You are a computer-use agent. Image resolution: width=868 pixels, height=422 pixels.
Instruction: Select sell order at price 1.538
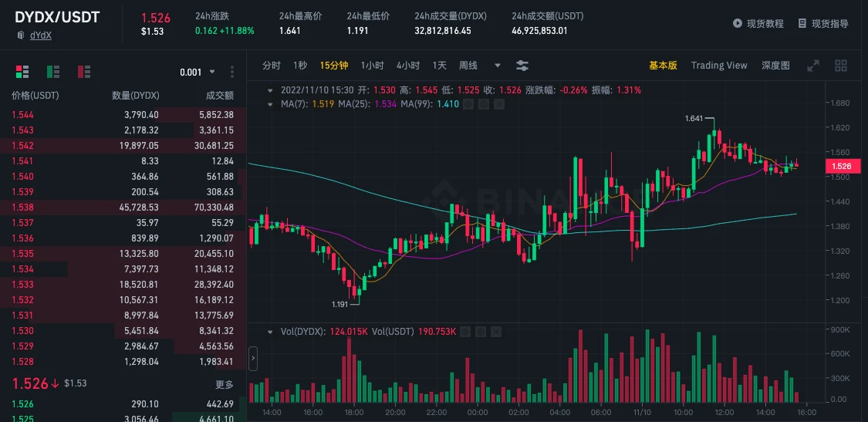(123, 208)
